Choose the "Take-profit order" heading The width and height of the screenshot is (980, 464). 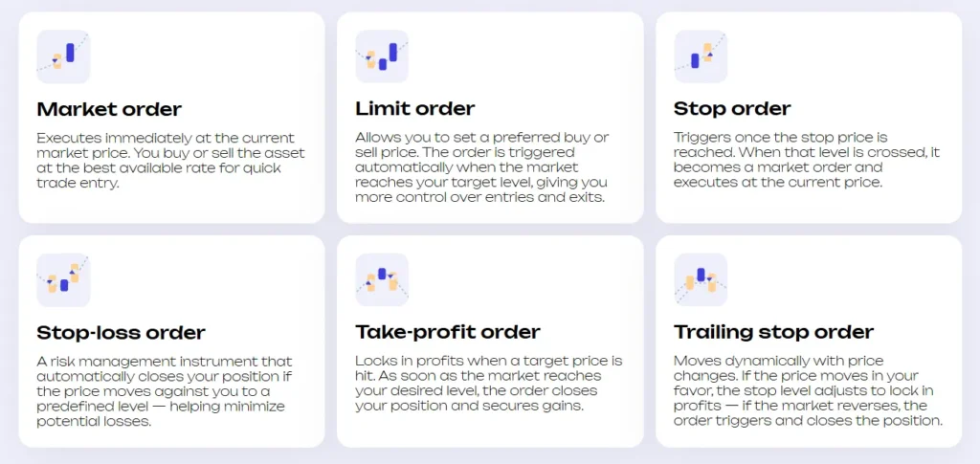tap(448, 333)
